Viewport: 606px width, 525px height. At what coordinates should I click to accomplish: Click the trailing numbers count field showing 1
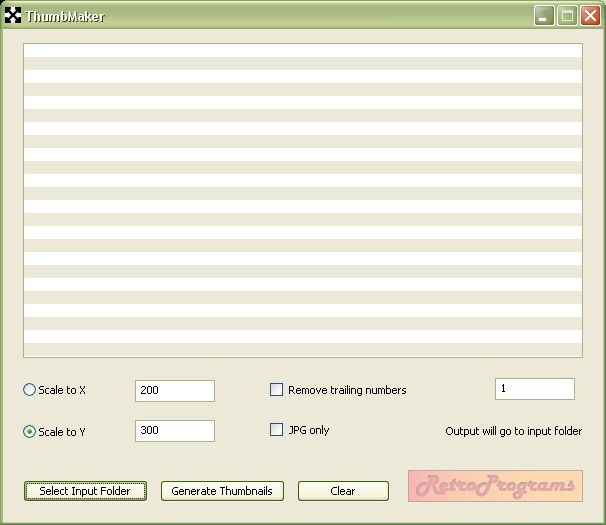point(535,388)
